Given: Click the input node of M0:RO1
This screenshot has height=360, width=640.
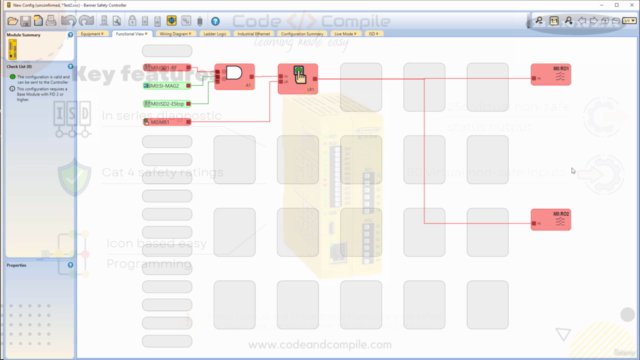Looking at the screenshot, I should coord(534,78).
